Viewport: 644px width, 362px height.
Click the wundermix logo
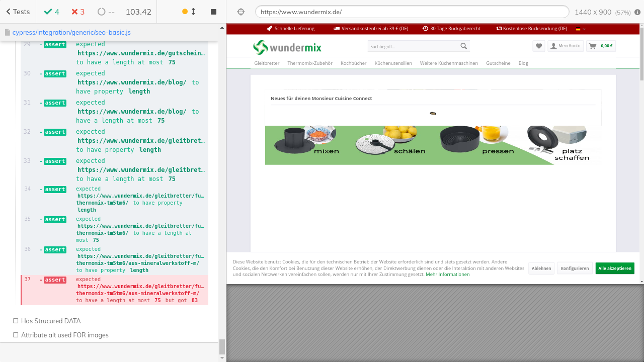pos(287,47)
